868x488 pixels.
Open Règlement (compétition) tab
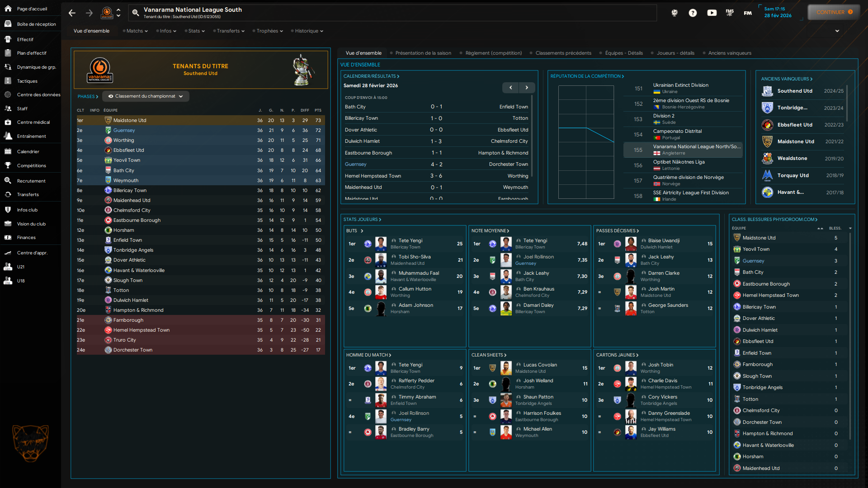[x=493, y=53]
